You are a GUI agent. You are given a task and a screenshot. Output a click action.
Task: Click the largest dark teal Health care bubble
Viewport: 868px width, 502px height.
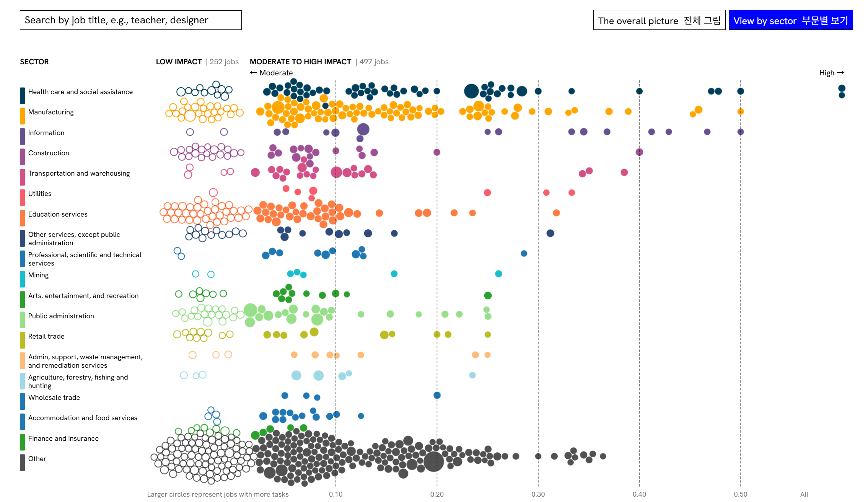471,91
